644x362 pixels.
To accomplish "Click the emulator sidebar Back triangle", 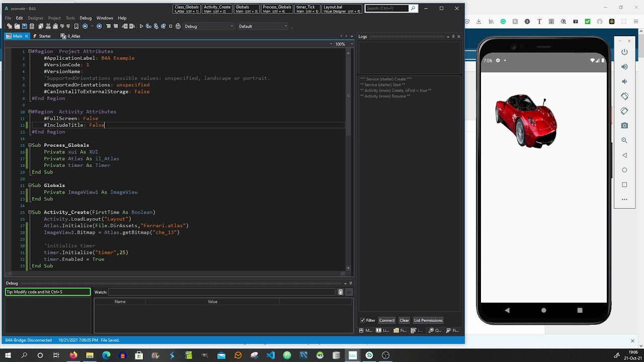I will [x=624, y=155].
